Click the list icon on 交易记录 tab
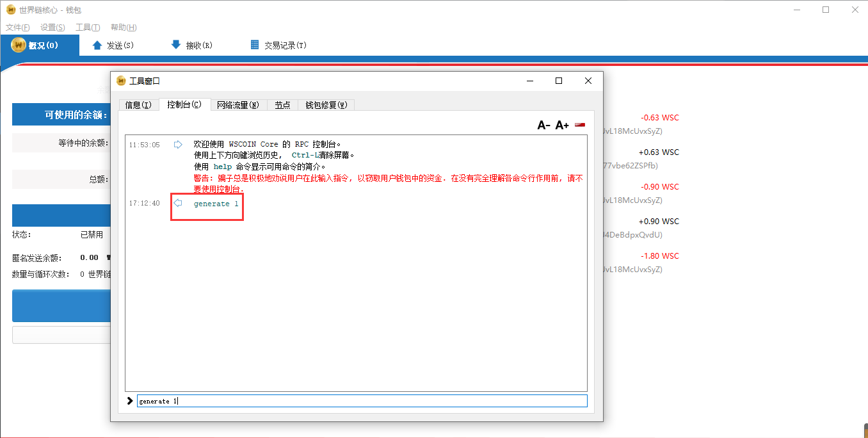Screen dimensions: 868x438 tap(253, 44)
